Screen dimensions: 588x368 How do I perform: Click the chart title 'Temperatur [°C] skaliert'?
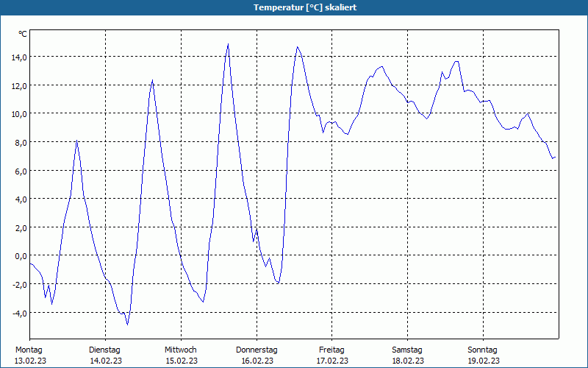[x=305, y=7]
